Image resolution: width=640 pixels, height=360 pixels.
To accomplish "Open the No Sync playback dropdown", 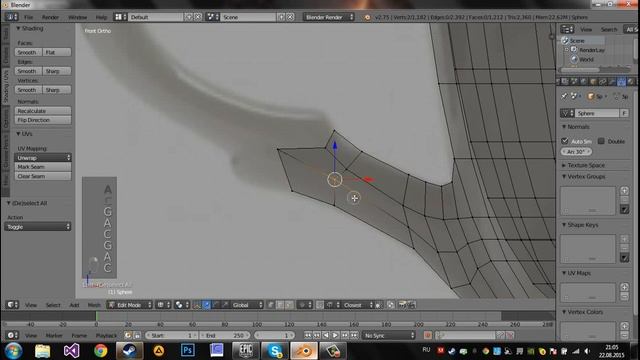I will click(x=389, y=335).
